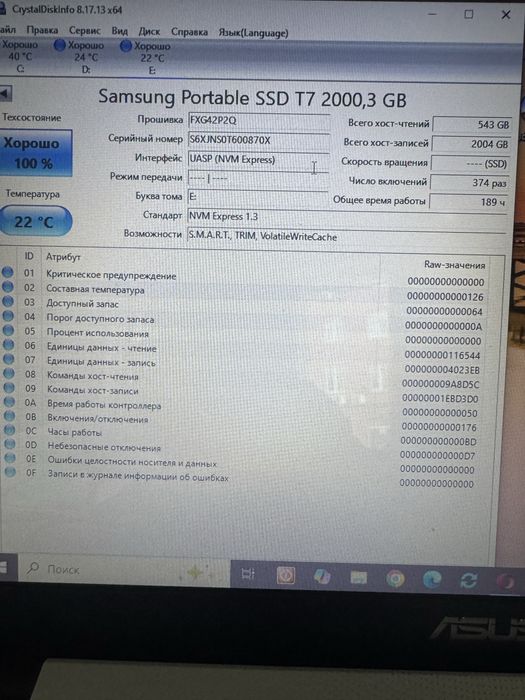Click the 22 °C temperature button
Image resolution: width=525 pixels, height=700 pixels.
click(x=35, y=221)
